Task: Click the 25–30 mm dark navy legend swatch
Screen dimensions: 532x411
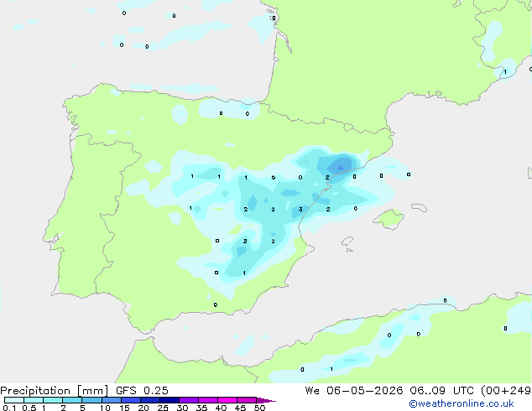Action: click(170, 400)
